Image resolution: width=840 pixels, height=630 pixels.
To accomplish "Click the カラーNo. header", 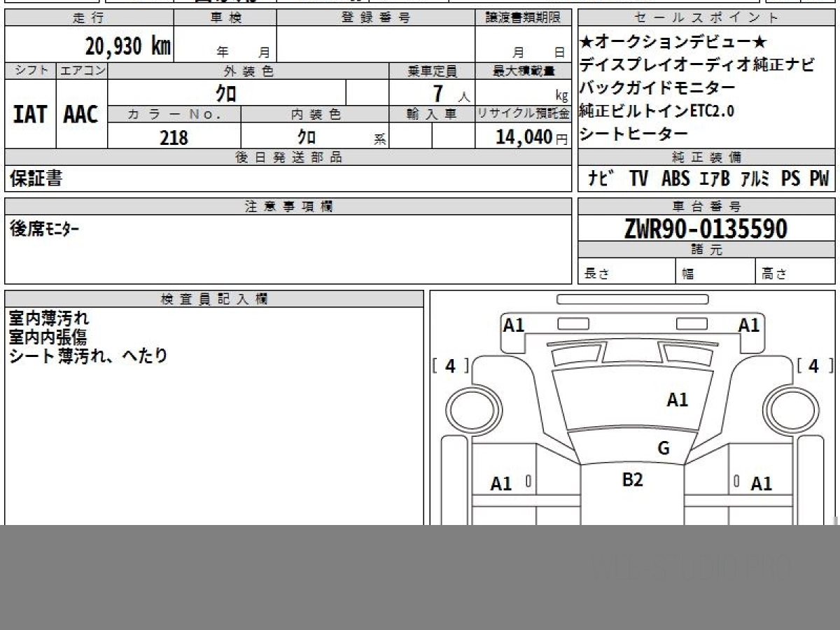I will 174,114.
